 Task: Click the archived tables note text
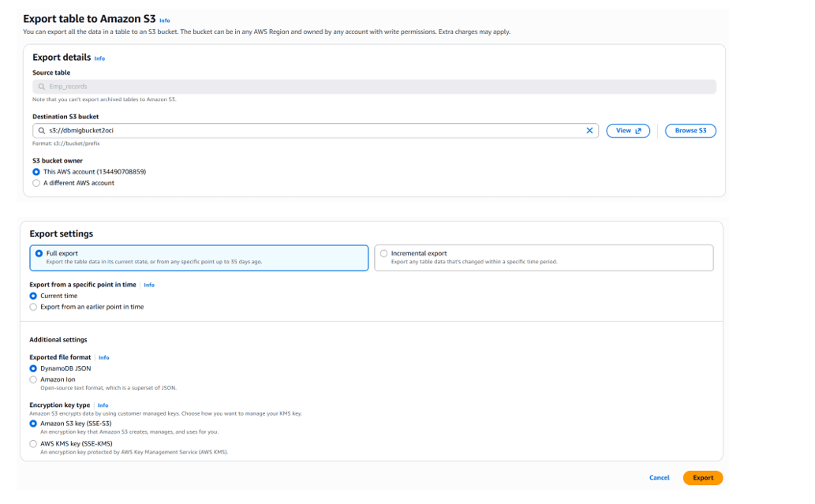tap(104, 99)
